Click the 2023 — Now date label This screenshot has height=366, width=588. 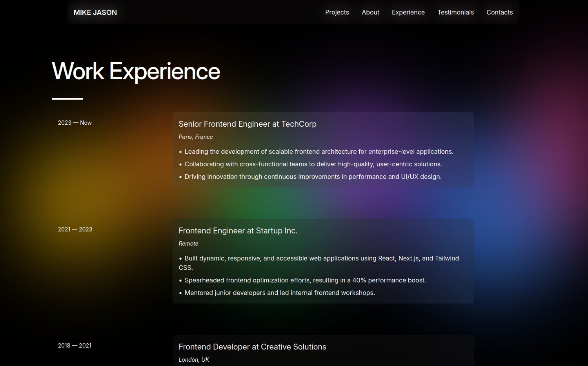75,123
